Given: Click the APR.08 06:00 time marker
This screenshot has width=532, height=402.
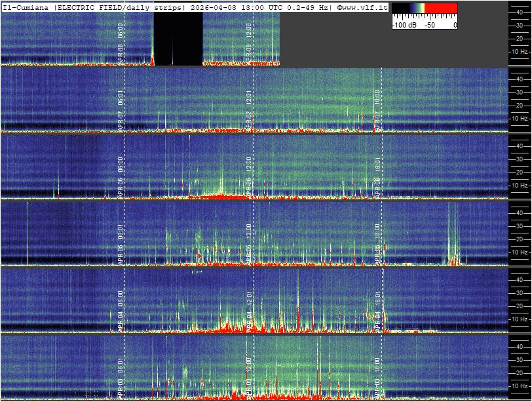Looking at the screenshot, I should tap(121, 41).
